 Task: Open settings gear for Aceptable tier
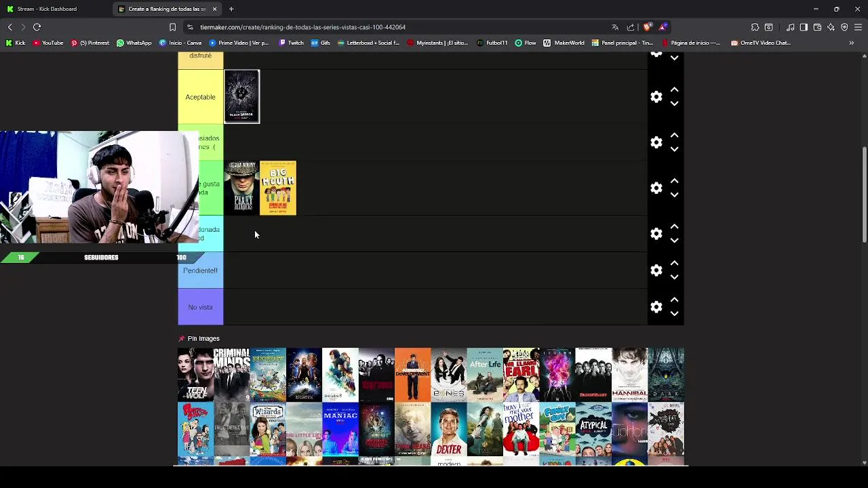pos(656,97)
